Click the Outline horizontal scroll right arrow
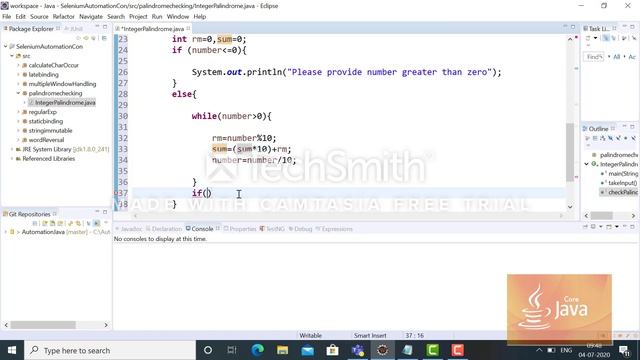The width and height of the screenshot is (640, 360). (x=633, y=216)
